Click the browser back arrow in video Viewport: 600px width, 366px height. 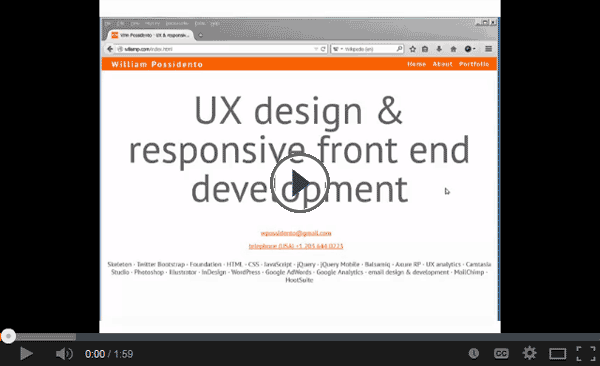(x=110, y=49)
